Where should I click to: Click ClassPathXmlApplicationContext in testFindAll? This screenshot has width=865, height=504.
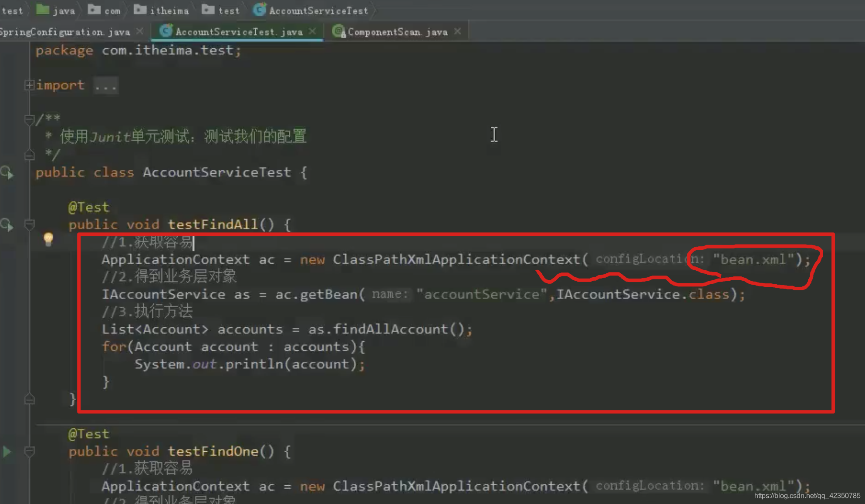point(456,259)
